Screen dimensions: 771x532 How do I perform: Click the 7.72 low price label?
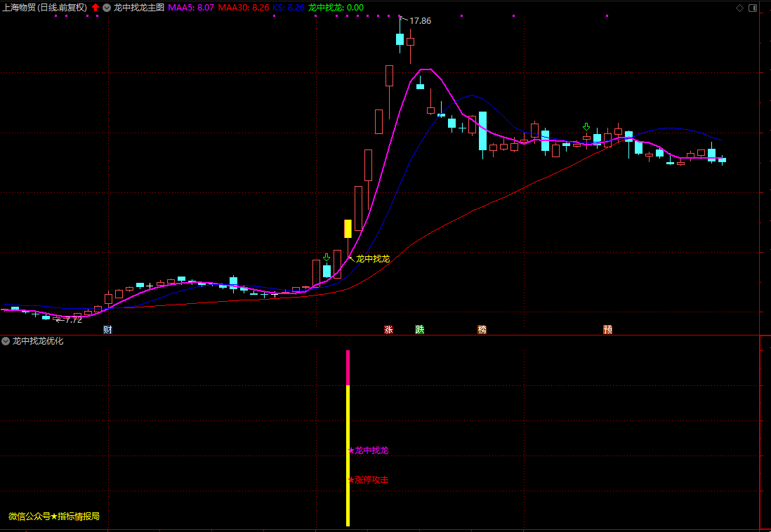(73, 320)
